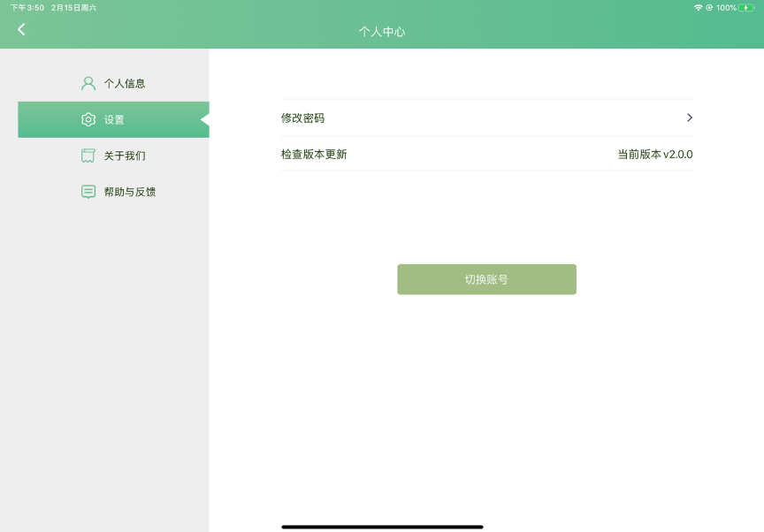The width and height of the screenshot is (764, 532).
Task: Click the chat bubble icon beside 帮助与反馈
Action: [88, 192]
